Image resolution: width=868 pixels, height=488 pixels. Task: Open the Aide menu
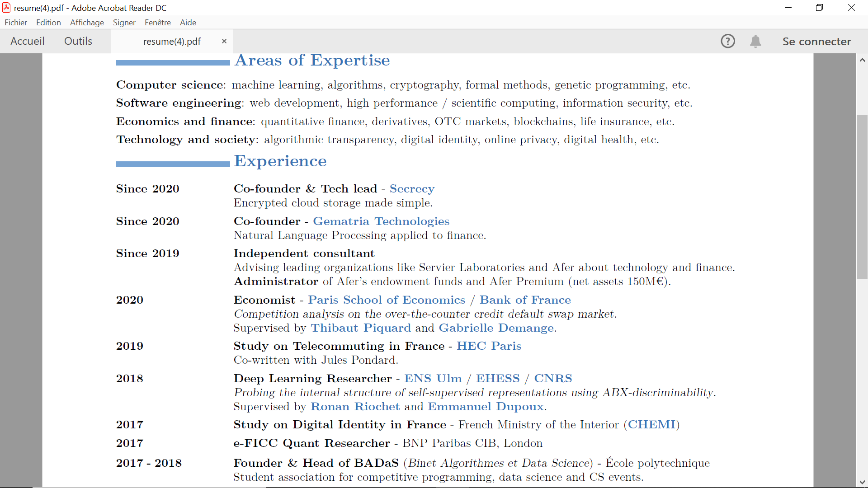[188, 23]
